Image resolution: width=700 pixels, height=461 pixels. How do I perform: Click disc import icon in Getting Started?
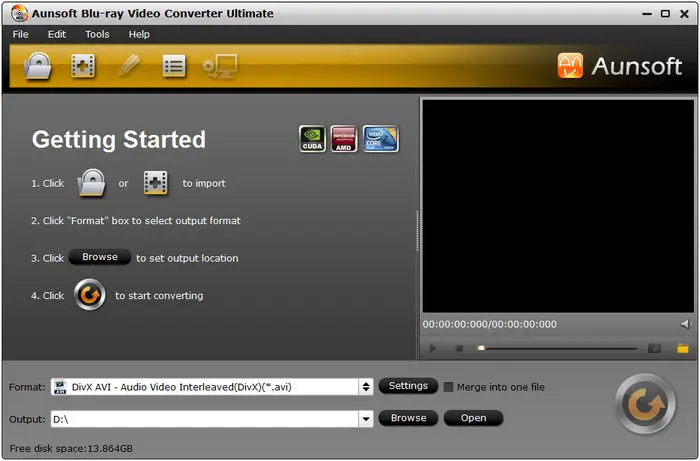click(x=92, y=183)
